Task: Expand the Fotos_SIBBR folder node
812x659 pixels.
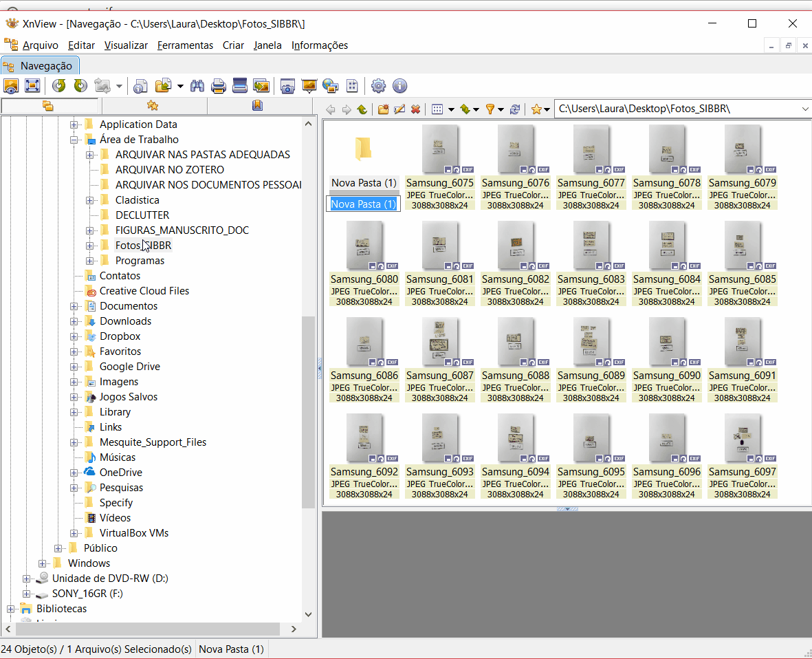Action: [89, 246]
